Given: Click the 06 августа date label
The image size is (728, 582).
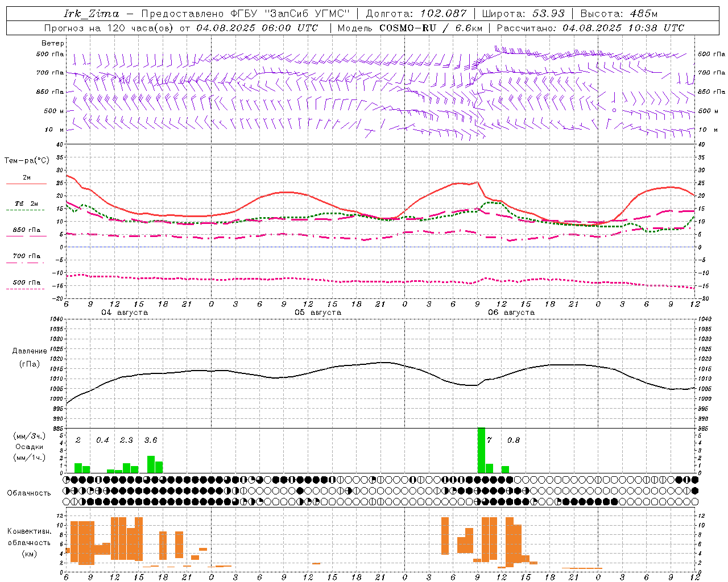Looking at the screenshot, I should (x=511, y=313).
